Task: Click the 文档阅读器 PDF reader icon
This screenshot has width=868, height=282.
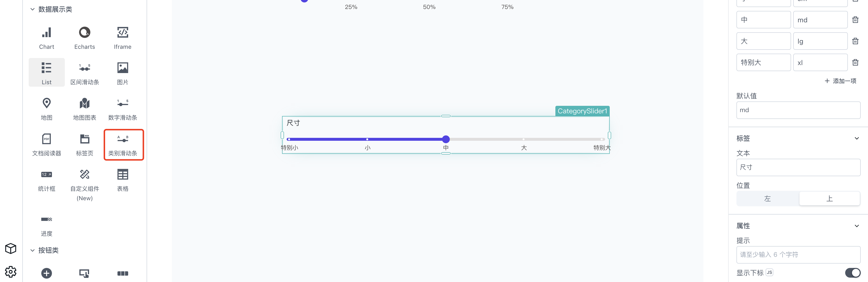Action: click(x=47, y=139)
